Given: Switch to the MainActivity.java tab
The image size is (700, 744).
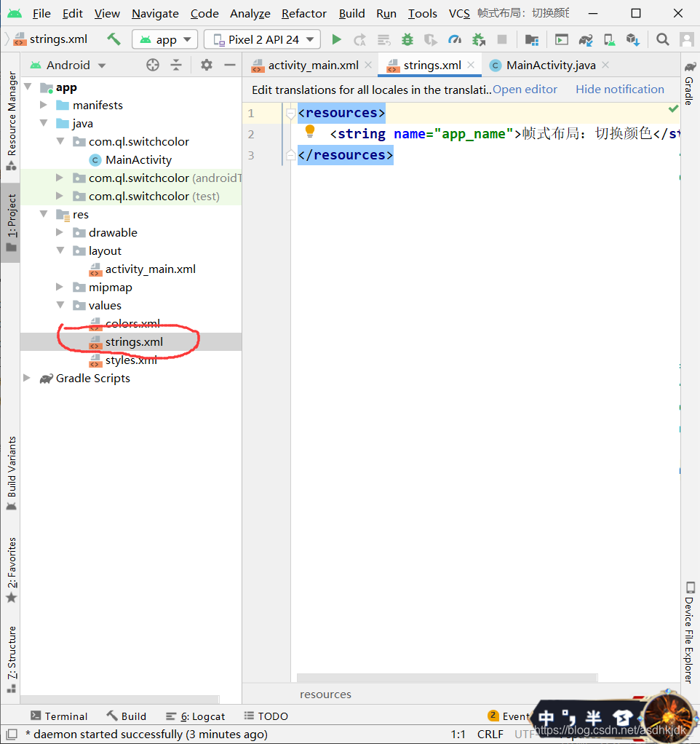Looking at the screenshot, I should tap(551, 65).
